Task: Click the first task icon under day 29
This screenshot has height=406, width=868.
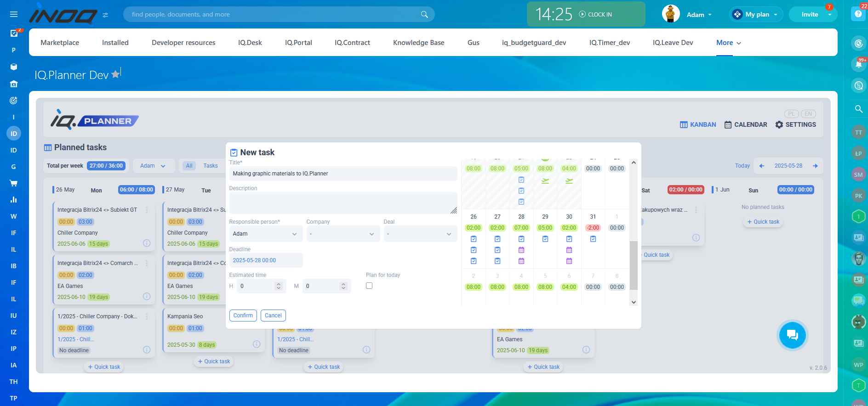Action: click(x=545, y=239)
